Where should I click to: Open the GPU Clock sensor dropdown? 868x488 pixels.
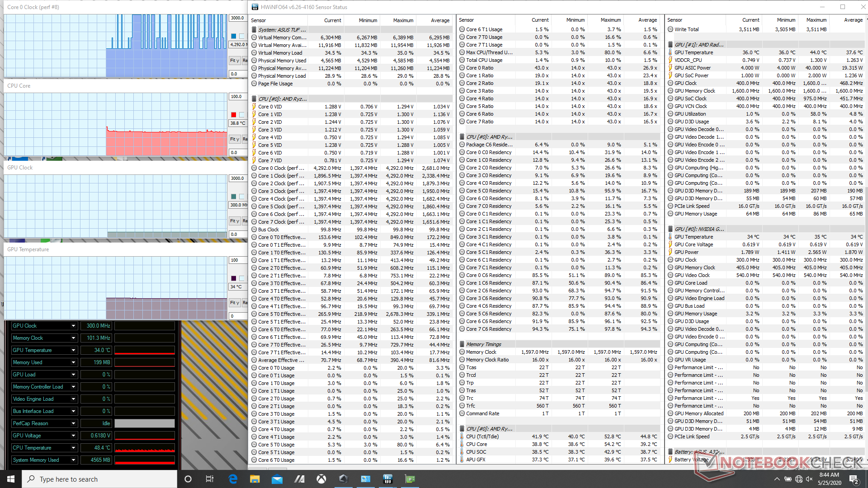(x=73, y=326)
